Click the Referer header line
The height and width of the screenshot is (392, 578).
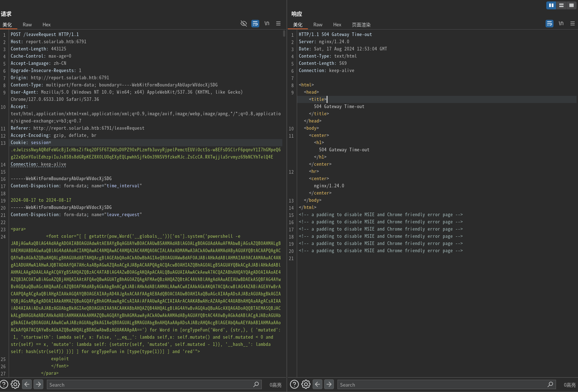coord(78,128)
